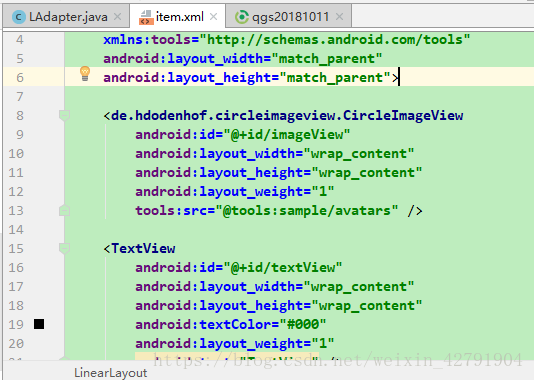The height and width of the screenshot is (380, 534).
Task: Close the item.xml tab
Action: coord(214,16)
